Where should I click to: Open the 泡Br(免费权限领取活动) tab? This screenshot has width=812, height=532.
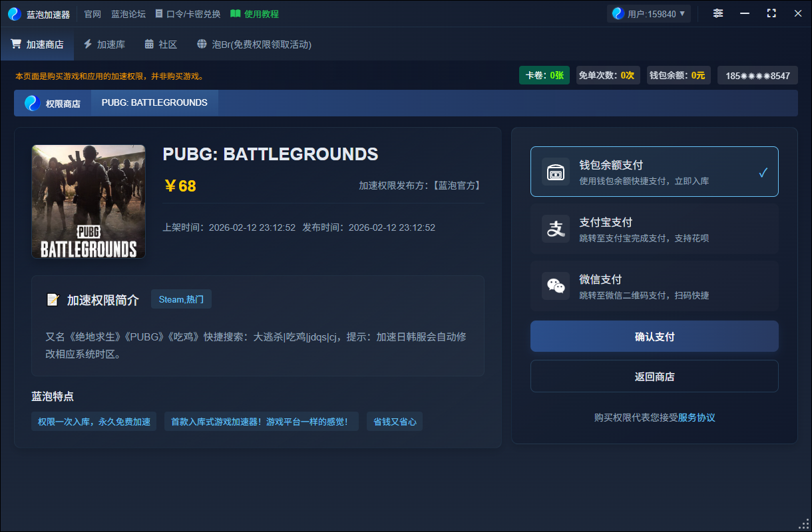pyautogui.click(x=254, y=44)
